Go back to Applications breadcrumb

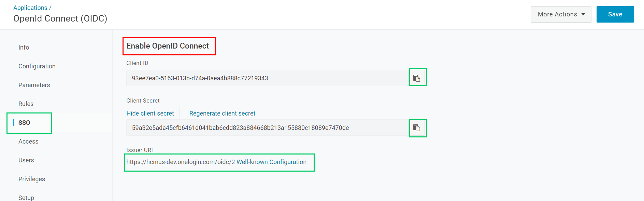[x=30, y=8]
